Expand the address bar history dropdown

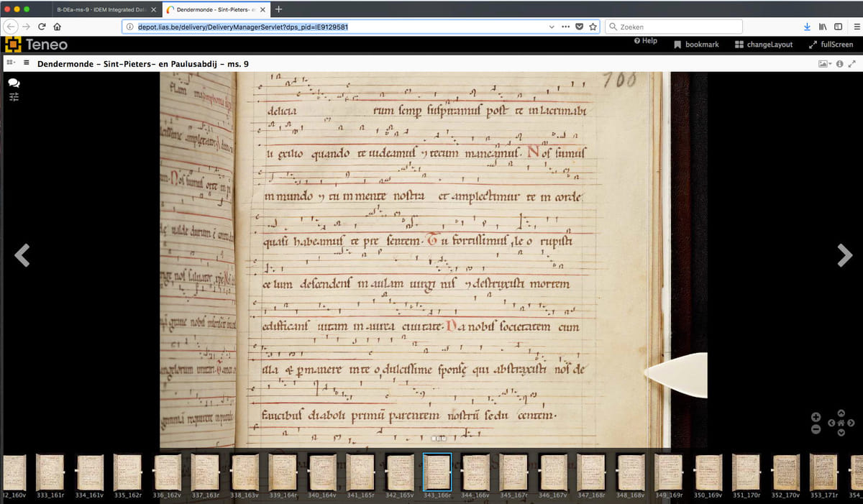click(552, 27)
